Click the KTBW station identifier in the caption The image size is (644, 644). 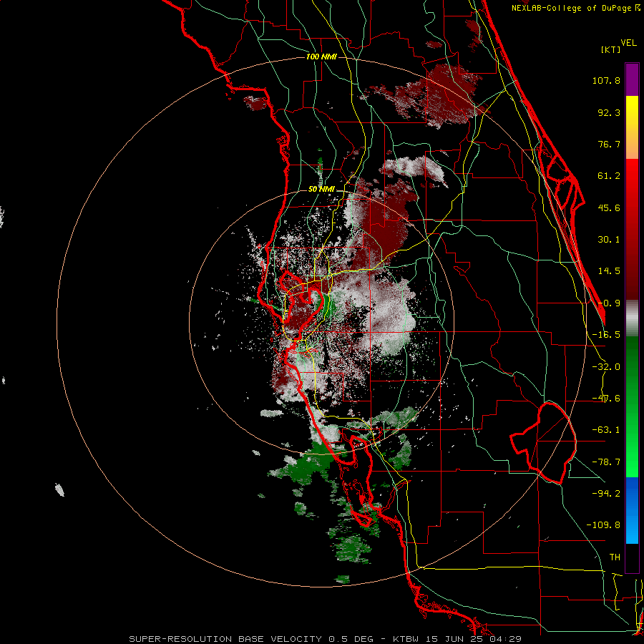pos(407,639)
